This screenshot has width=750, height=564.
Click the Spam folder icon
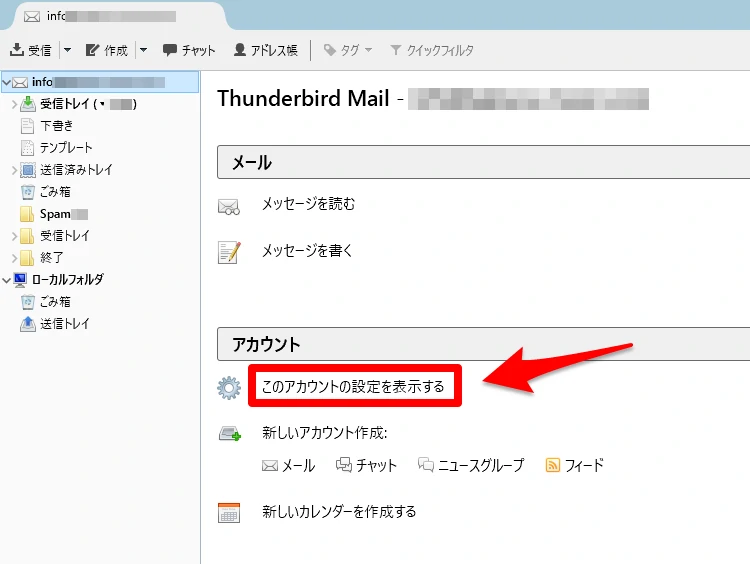(x=27, y=214)
